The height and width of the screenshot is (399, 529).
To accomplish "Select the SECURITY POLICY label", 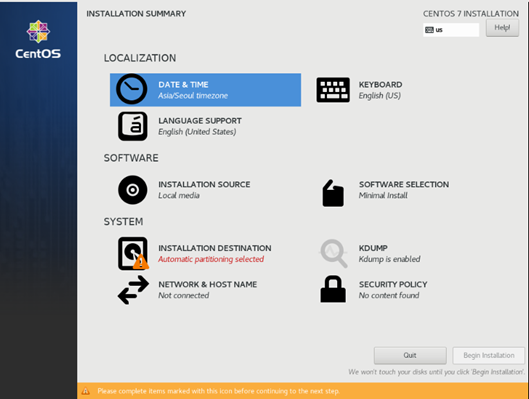I will (x=393, y=284).
